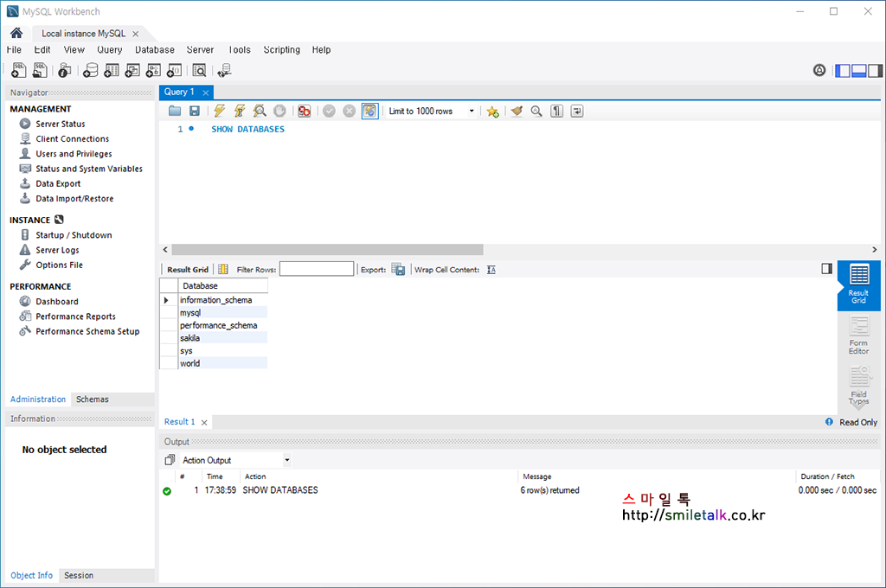Search table data toolbar icon
Viewport: 886px width, 588px height.
pyautogui.click(x=199, y=70)
